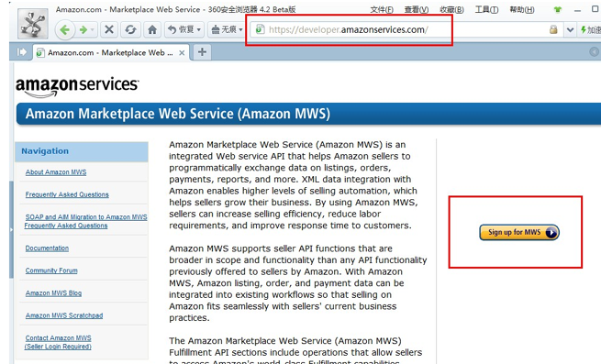Click the Navigation panel header
Screen dimensions: 601x364
coord(82,151)
